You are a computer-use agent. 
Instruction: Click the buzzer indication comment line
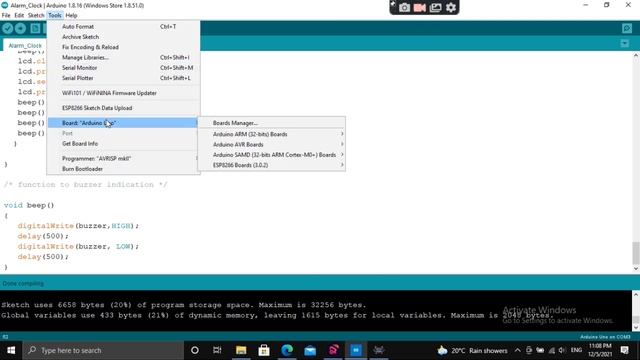[x=86, y=184]
